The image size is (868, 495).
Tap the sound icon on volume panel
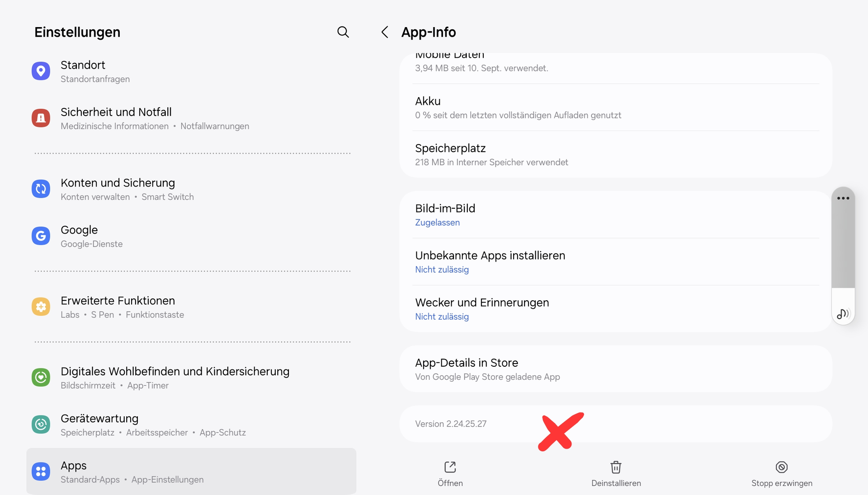click(843, 314)
